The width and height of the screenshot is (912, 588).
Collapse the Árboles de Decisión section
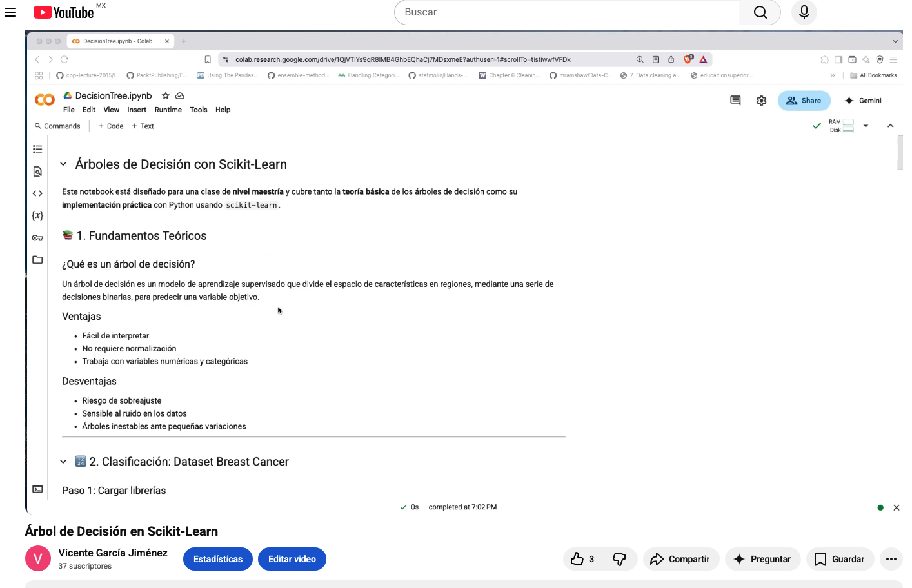click(x=63, y=164)
